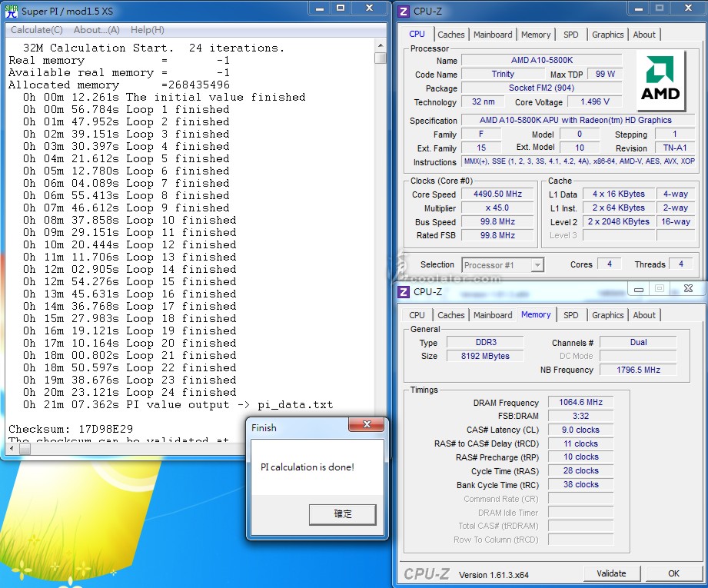708x588 pixels.
Task: Minimize the top CPU-Z window
Action: click(639, 8)
